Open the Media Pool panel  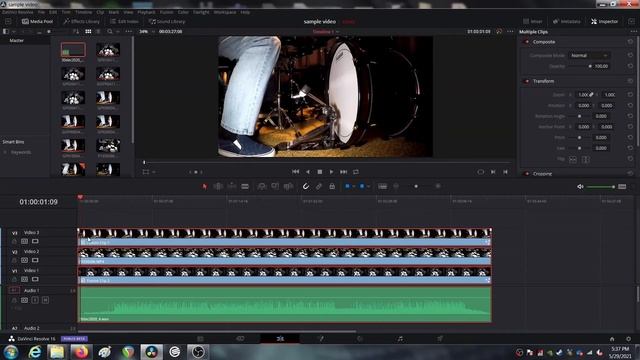pyautogui.click(x=37, y=21)
